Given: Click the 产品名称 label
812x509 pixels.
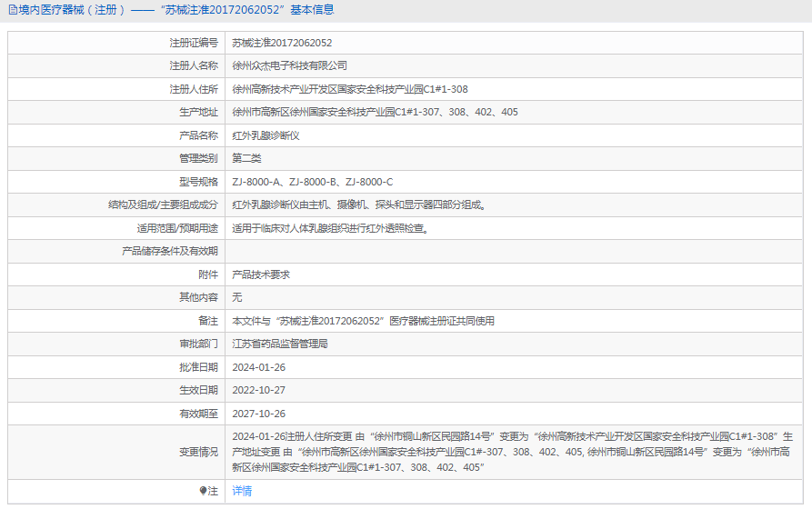Looking at the screenshot, I should (199, 135).
